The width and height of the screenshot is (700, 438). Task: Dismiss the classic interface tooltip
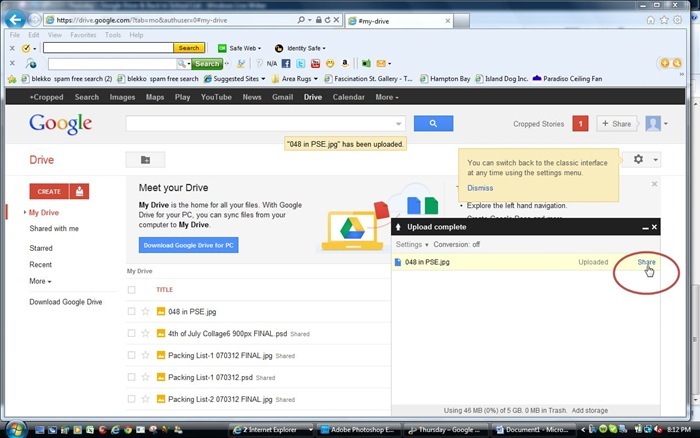480,188
